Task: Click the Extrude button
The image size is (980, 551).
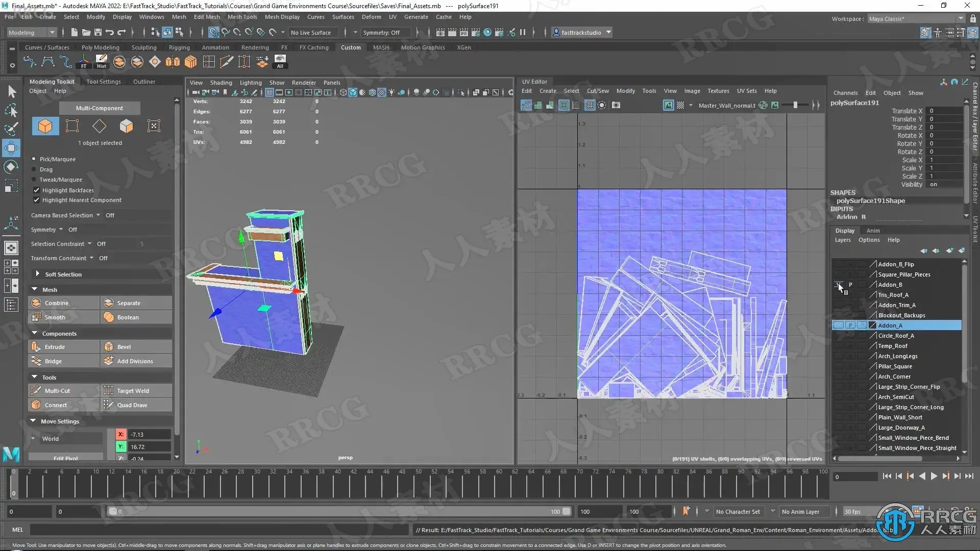Action: (x=55, y=346)
